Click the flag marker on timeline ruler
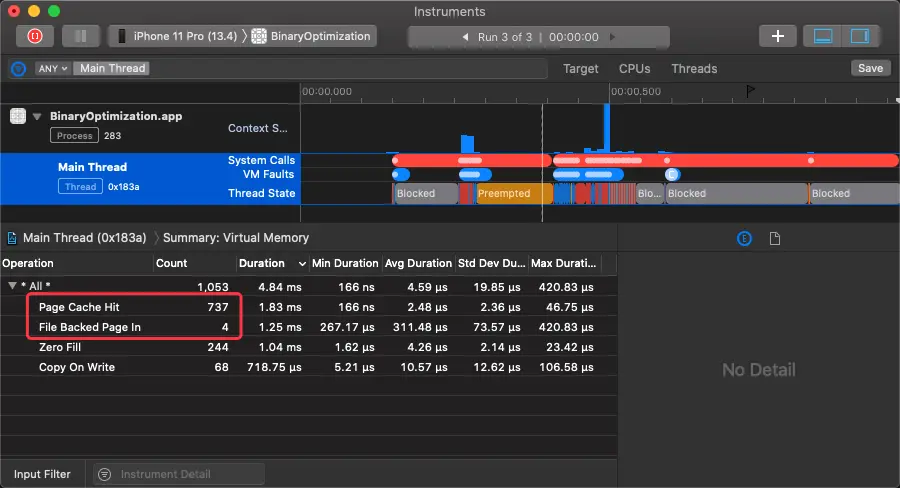900x488 pixels. click(750, 91)
